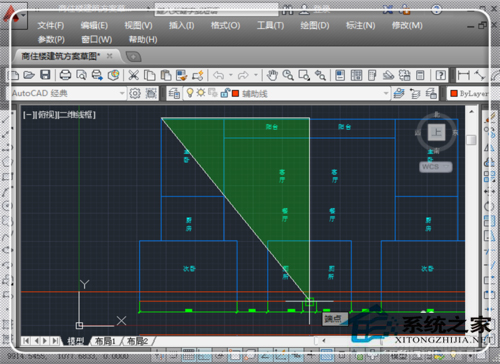Expand the AutoCAD 经典 workspace dropdown

(122, 93)
